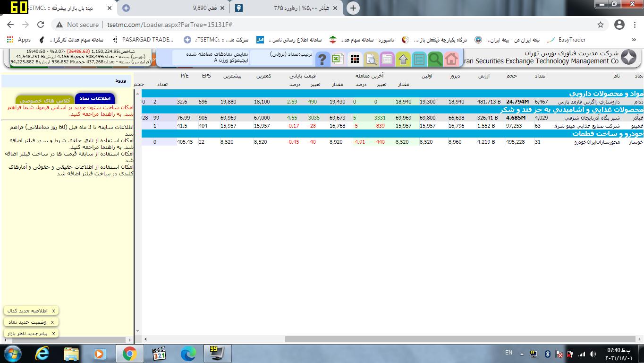The image size is (644, 363).
Task: Dismiss the 'پیام جدید ناظر بازار' notification
Action: pos(53,334)
